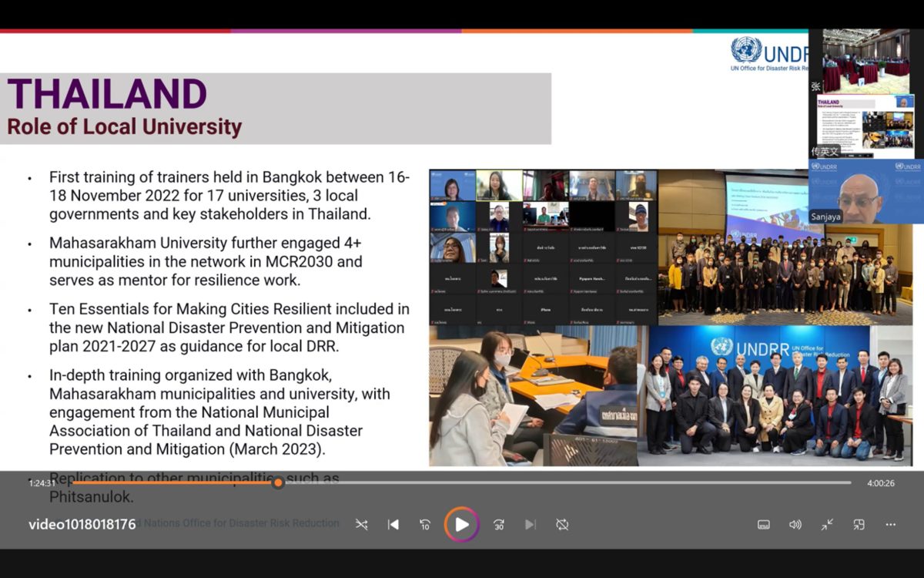The image size is (924, 578).
Task: Select Sanjaya's speaker video tile
Action: tap(865, 192)
